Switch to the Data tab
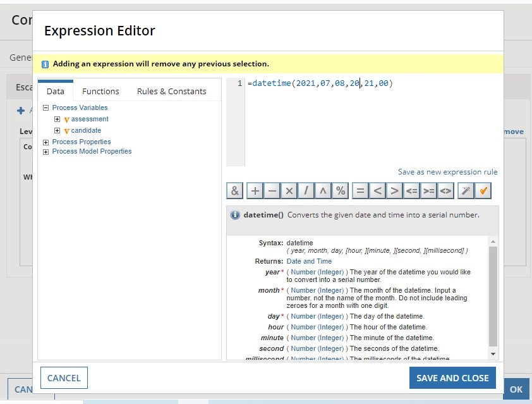The image size is (532, 404). (56, 91)
